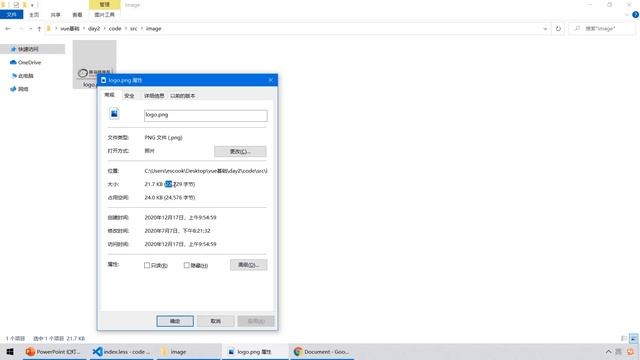Open the View (查看) ribbon tab

77,15
